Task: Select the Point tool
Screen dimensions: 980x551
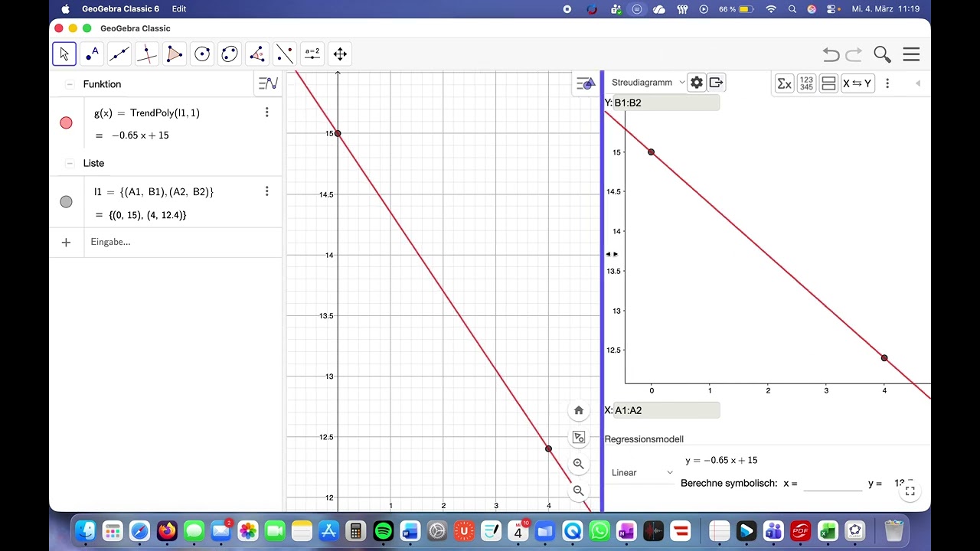Action: tap(92, 54)
